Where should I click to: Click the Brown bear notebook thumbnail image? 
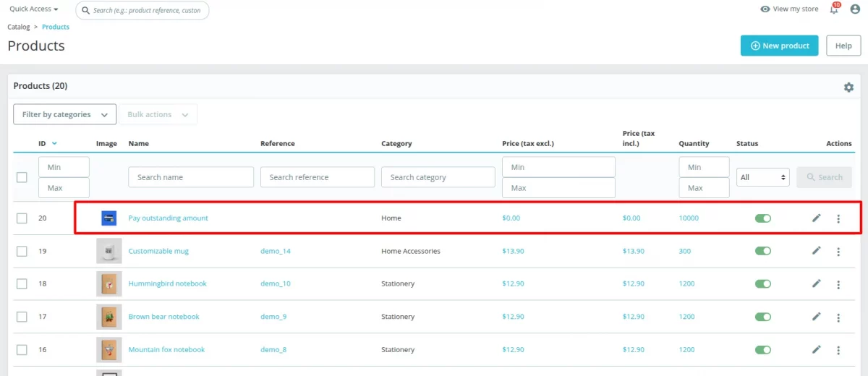(x=109, y=317)
